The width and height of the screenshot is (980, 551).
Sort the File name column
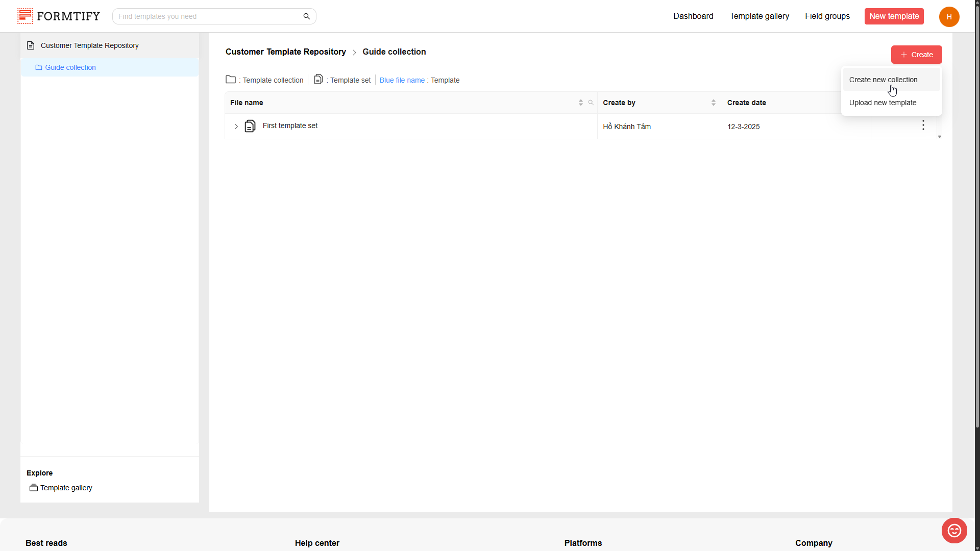coord(580,103)
